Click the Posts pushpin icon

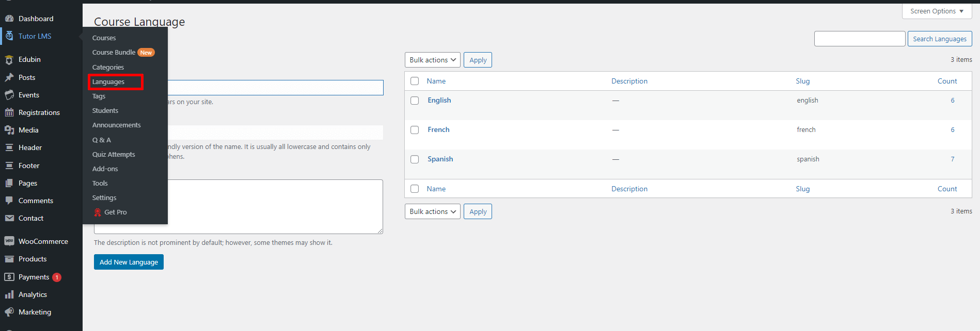pos(9,77)
